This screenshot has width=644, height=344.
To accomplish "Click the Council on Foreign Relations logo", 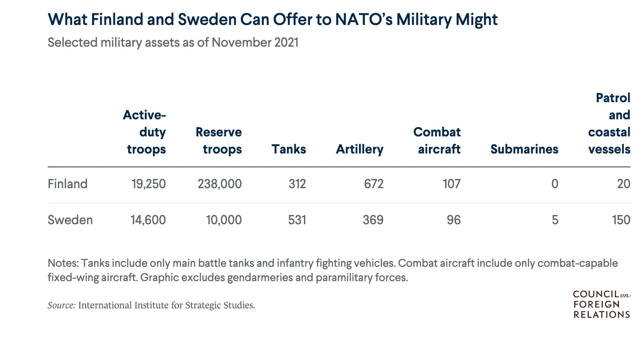I will [601, 304].
